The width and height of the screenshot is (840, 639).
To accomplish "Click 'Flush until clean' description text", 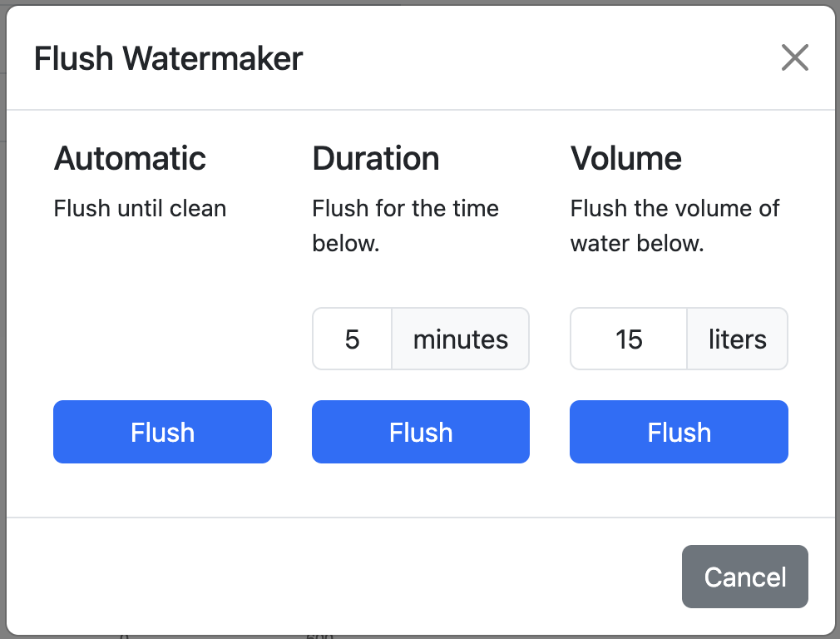I will click(x=140, y=209).
